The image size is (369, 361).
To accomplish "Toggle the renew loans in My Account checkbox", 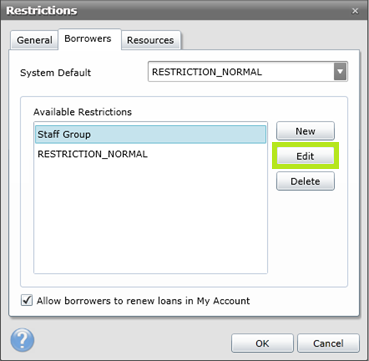I will (x=27, y=301).
